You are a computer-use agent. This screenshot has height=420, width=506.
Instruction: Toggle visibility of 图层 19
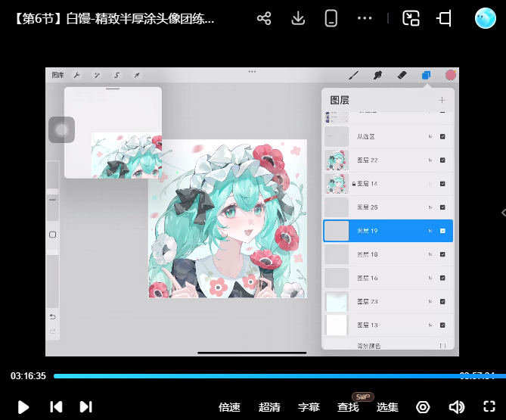[x=442, y=231]
